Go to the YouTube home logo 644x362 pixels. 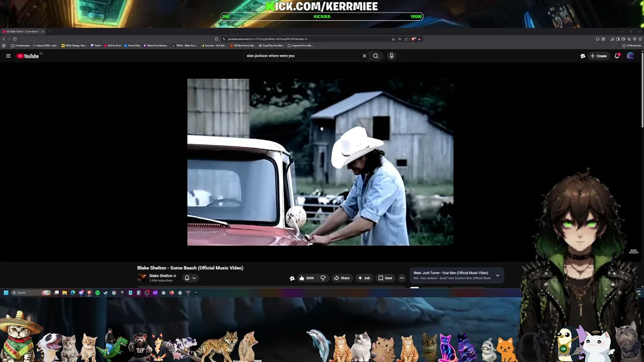pyautogui.click(x=28, y=56)
